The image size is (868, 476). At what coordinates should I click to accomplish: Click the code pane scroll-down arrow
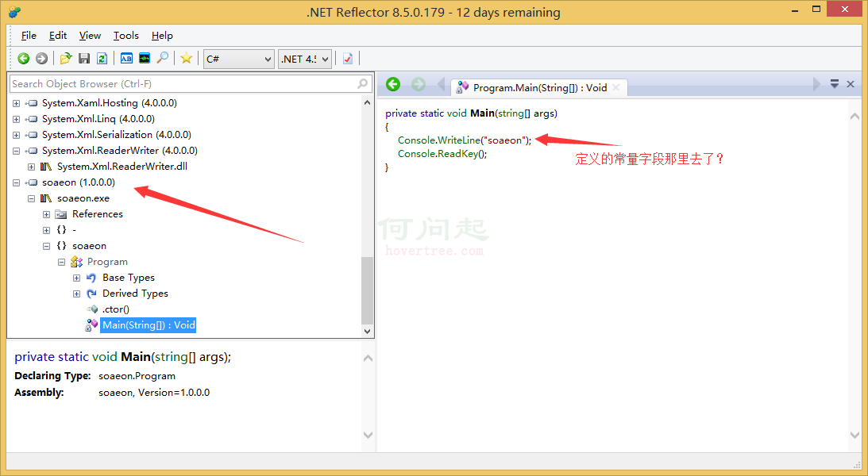854,435
